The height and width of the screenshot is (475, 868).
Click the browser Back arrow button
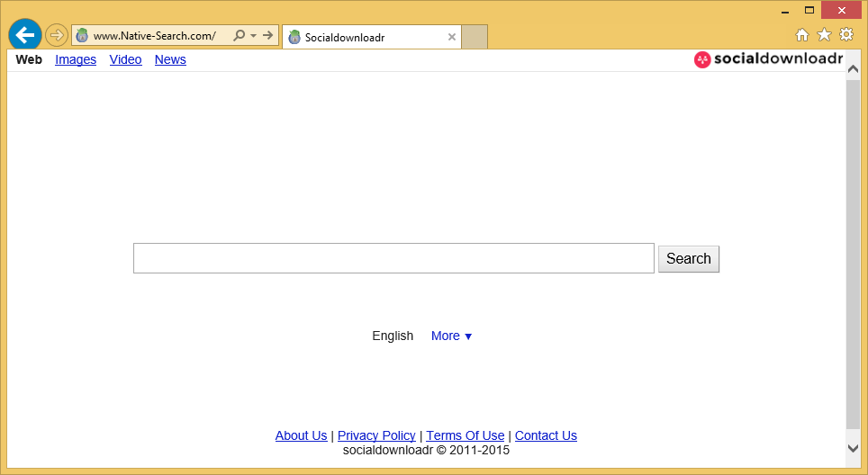pos(25,35)
